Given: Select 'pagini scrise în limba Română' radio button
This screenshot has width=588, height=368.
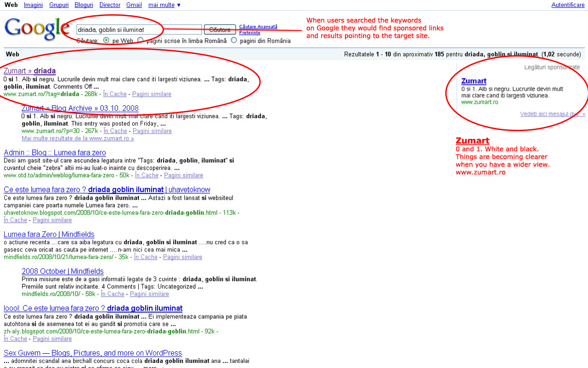Looking at the screenshot, I should (x=141, y=40).
